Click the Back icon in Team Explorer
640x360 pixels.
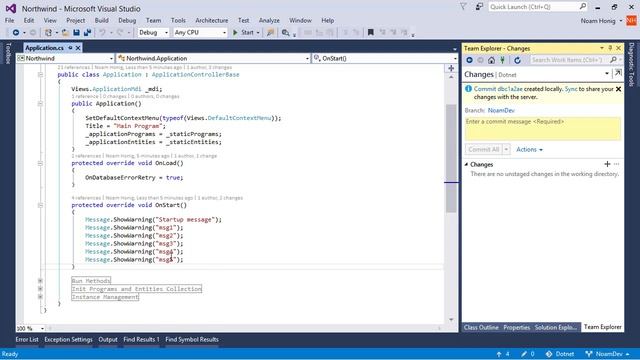point(469,60)
